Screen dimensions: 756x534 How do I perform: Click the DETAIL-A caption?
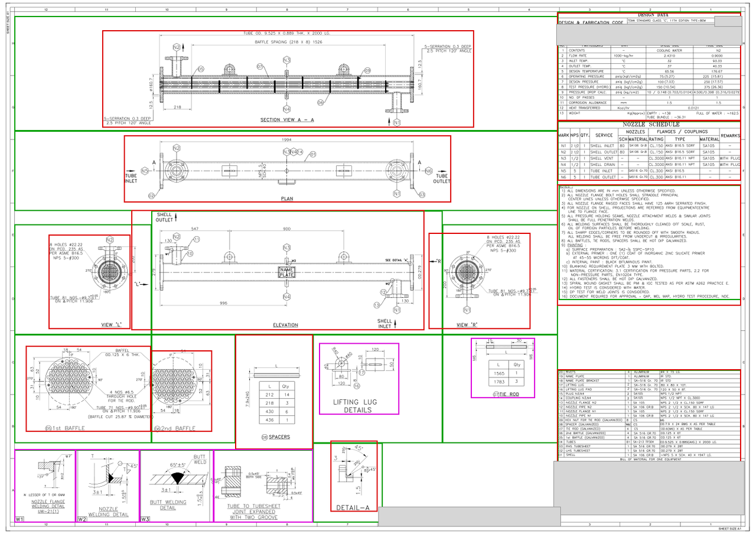coord(353,508)
